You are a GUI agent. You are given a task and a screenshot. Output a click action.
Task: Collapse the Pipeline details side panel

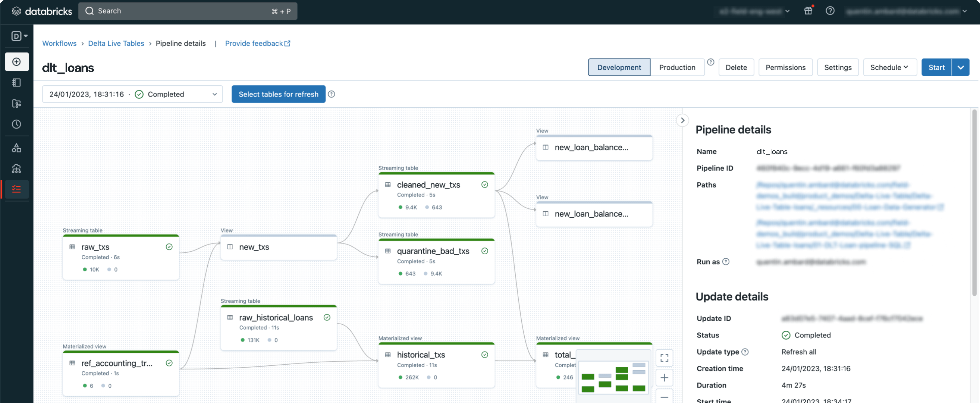pos(682,120)
